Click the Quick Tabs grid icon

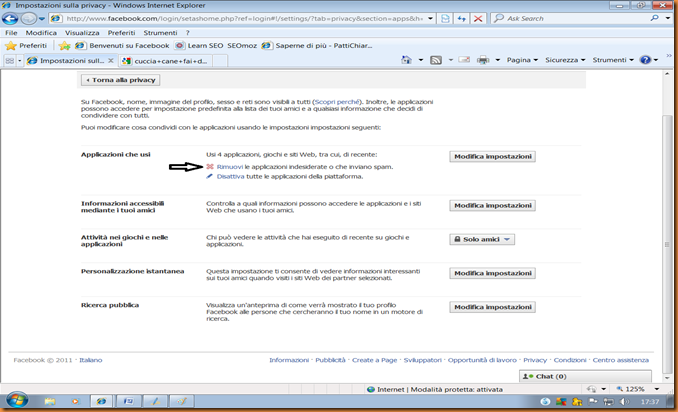point(10,61)
